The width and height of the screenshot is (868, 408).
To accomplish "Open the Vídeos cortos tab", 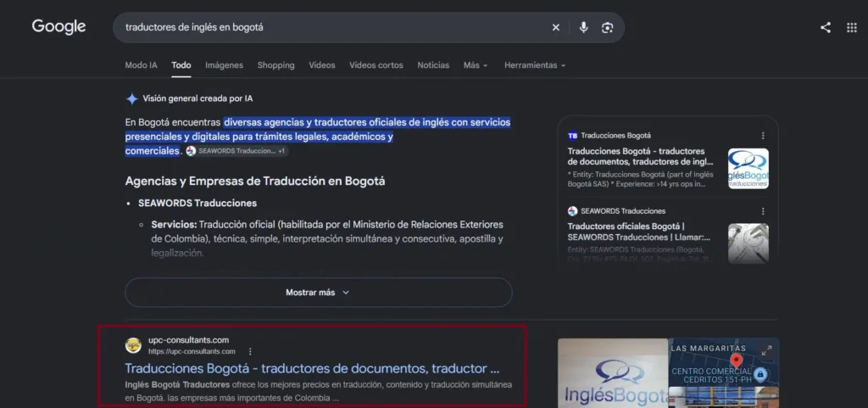I will coord(376,65).
